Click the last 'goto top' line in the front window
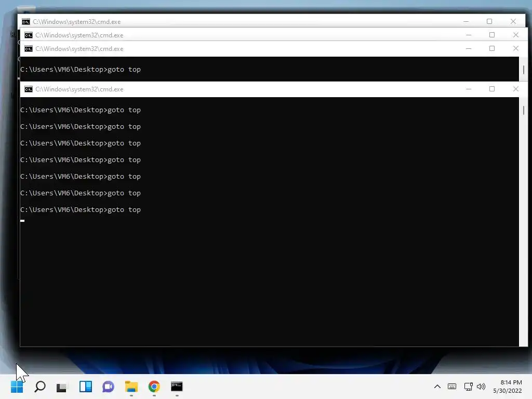The height and width of the screenshot is (399, 532). point(81,210)
